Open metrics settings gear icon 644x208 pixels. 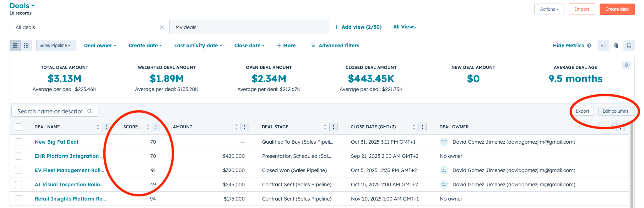(627, 65)
